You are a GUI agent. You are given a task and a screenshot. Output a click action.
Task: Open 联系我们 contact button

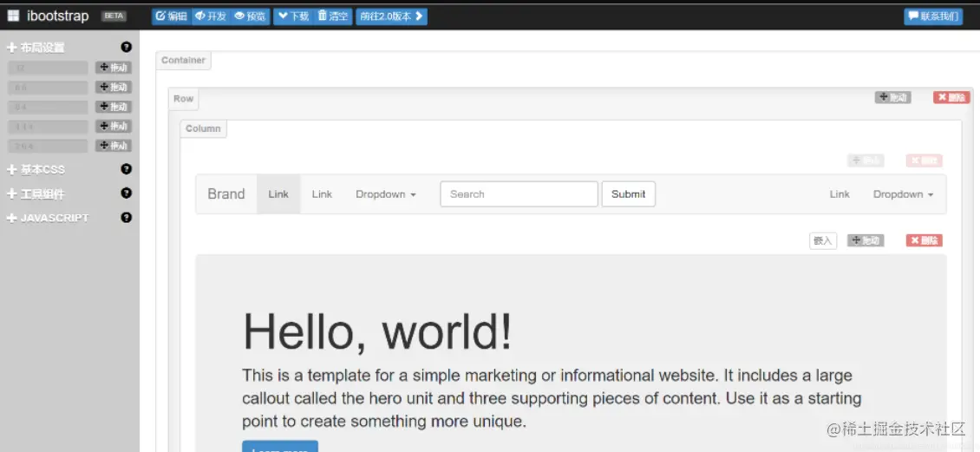tap(933, 16)
